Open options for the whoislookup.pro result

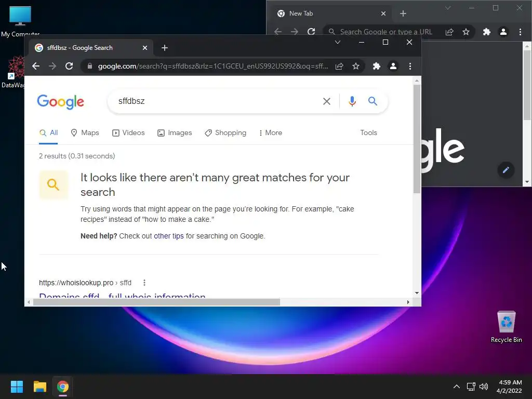[144, 283]
